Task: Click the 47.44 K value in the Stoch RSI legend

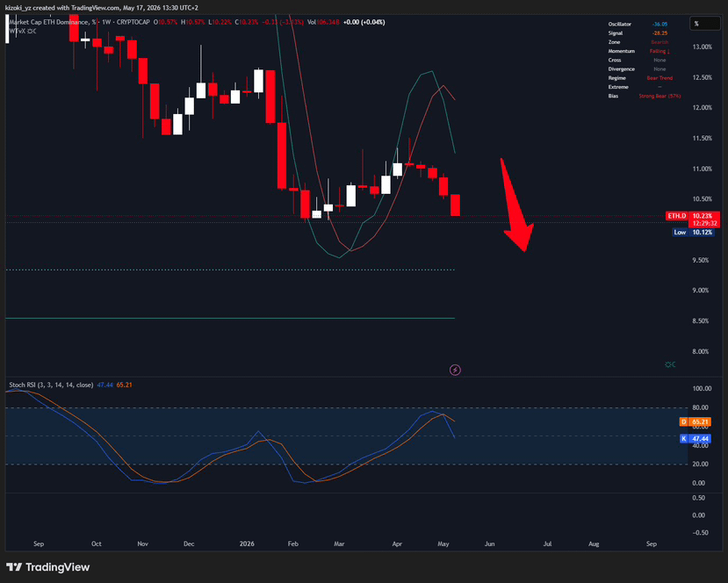Action: click(105, 385)
